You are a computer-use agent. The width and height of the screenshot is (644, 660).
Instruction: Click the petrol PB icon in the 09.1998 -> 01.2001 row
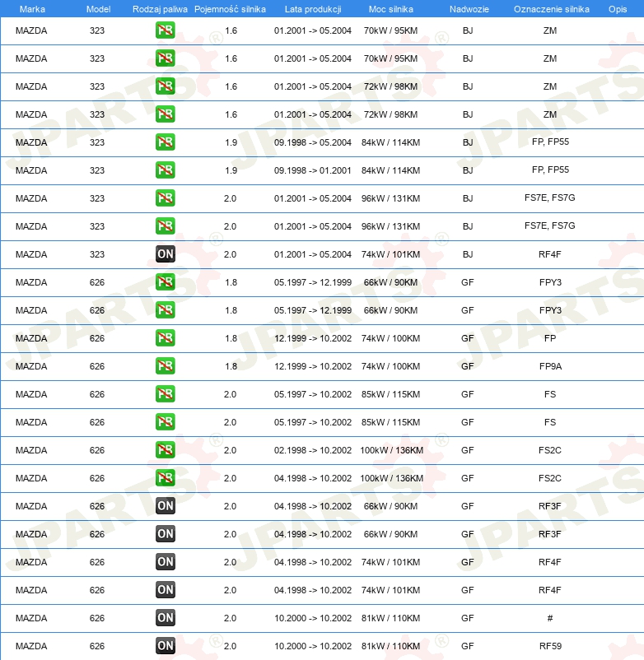point(165,170)
